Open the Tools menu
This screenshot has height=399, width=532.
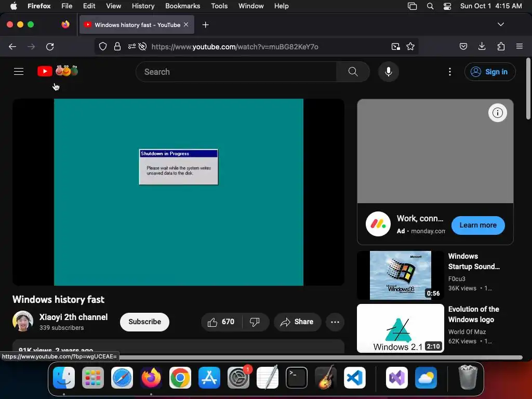219,6
